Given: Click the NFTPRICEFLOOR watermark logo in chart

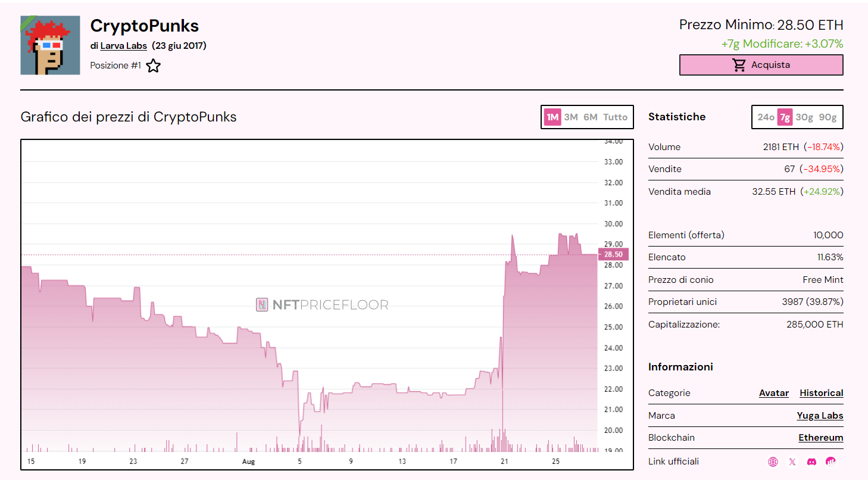Looking at the screenshot, I should (x=322, y=305).
